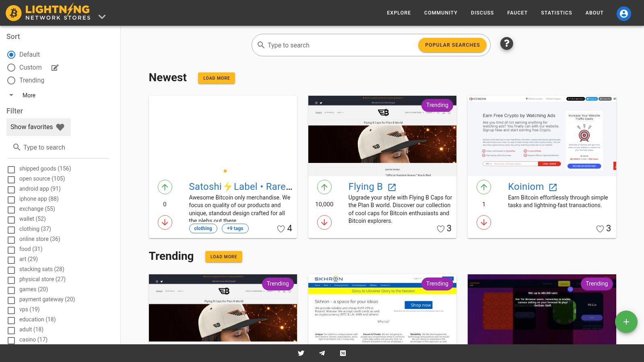
Task: Open the Discuss menu item
Action: point(482,13)
